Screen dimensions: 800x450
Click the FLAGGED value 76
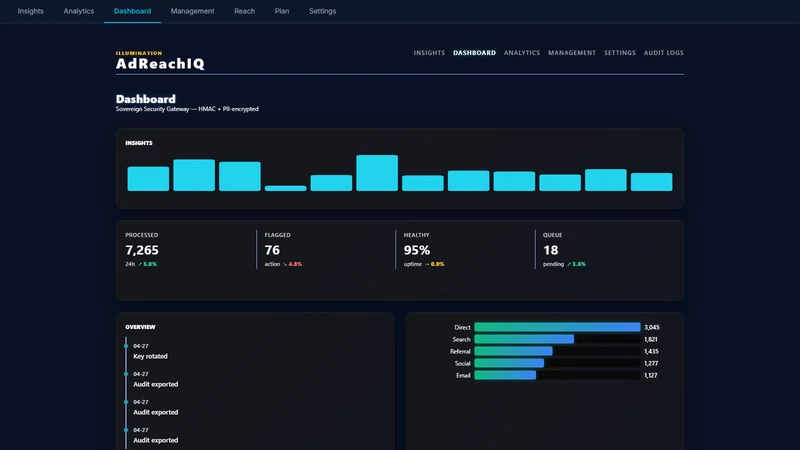click(x=272, y=250)
